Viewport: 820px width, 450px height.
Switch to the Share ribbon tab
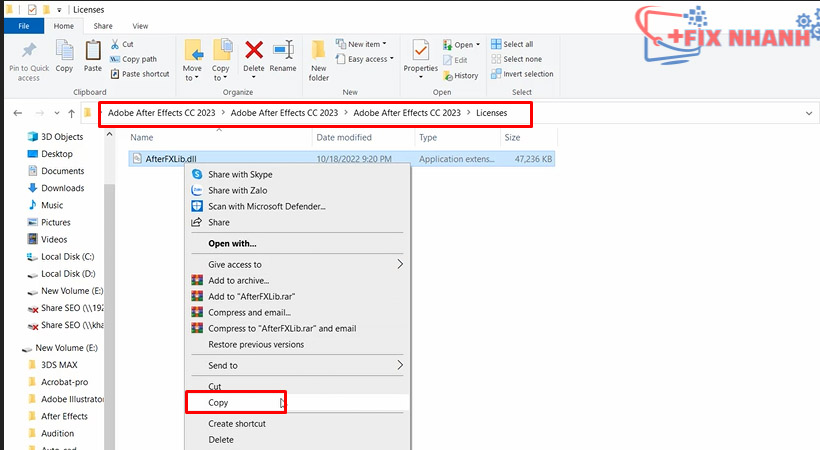[103, 26]
